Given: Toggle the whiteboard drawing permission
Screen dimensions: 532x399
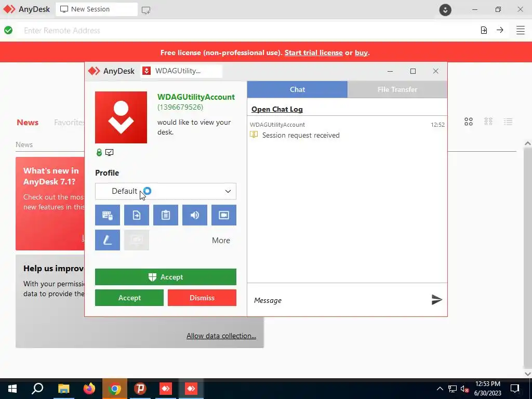Looking at the screenshot, I should pyautogui.click(x=107, y=240).
